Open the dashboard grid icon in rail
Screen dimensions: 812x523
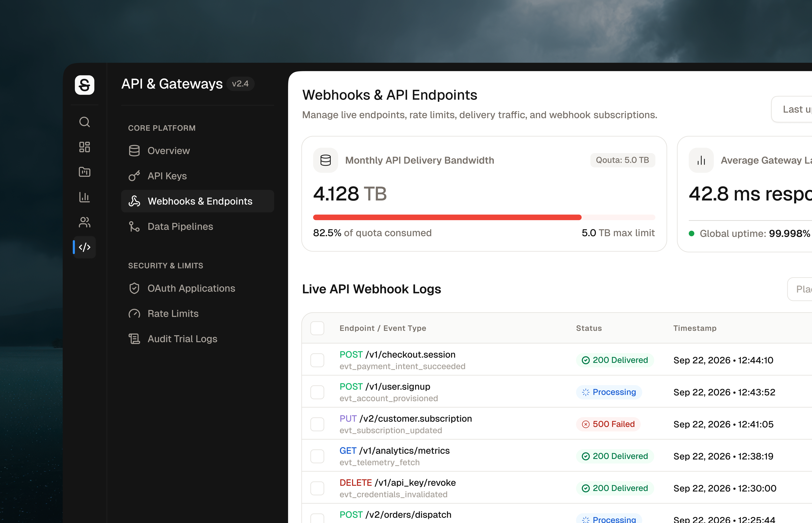click(x=85, y=147)
